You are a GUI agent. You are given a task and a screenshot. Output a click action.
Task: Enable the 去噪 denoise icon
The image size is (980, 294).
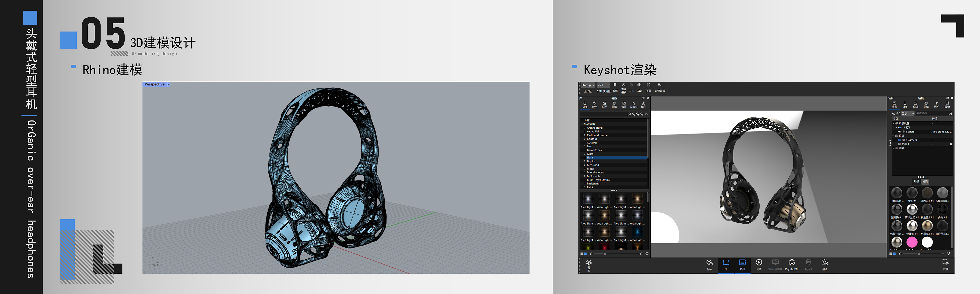pyautogui.click(x=639, y=85)
